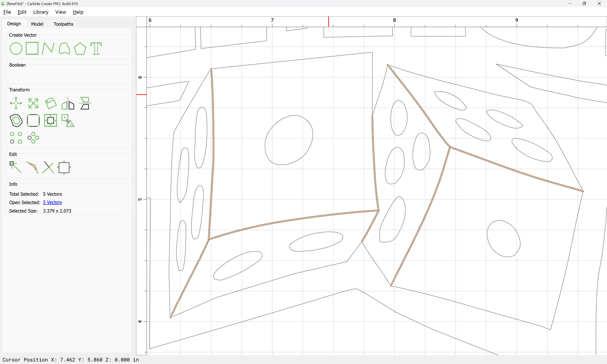Viewport: 607px width, 364px height.
Task: Select the Circle vector tool
Action: (16, 48)
